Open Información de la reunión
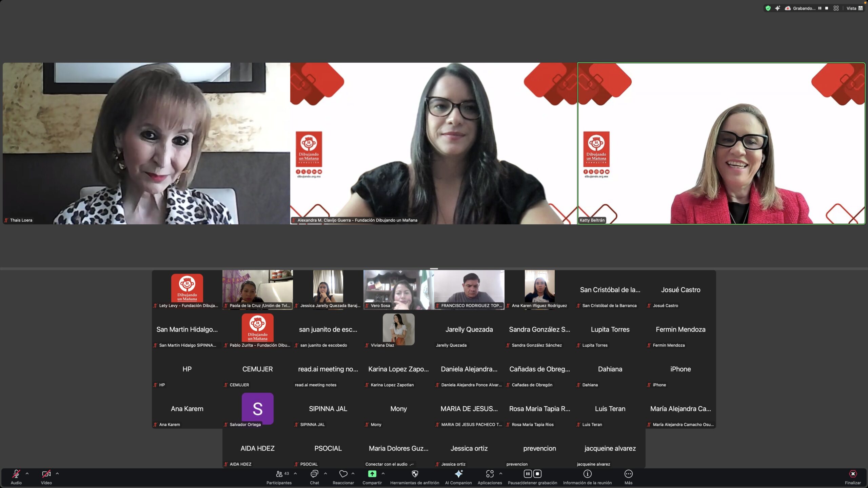Image resolution: width=868 pixels, height=488 pixels. click(x=587, y=474)
